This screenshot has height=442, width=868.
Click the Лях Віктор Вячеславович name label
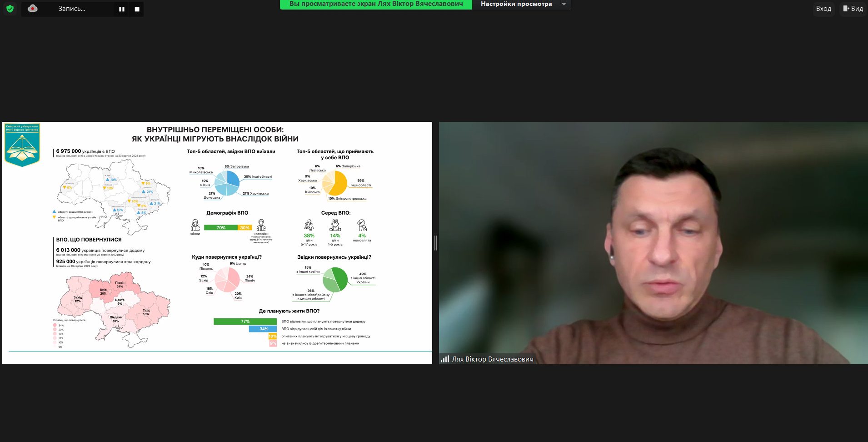click(492, 359)
